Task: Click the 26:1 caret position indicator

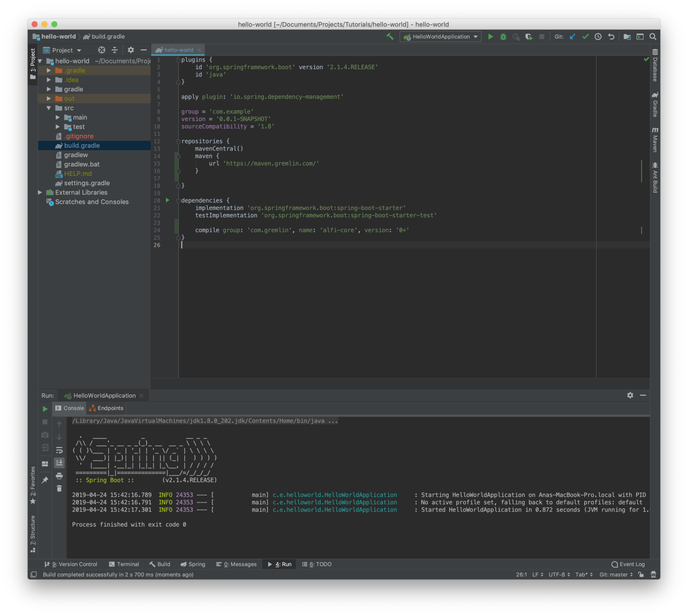Action: click(x=522, y=574)
